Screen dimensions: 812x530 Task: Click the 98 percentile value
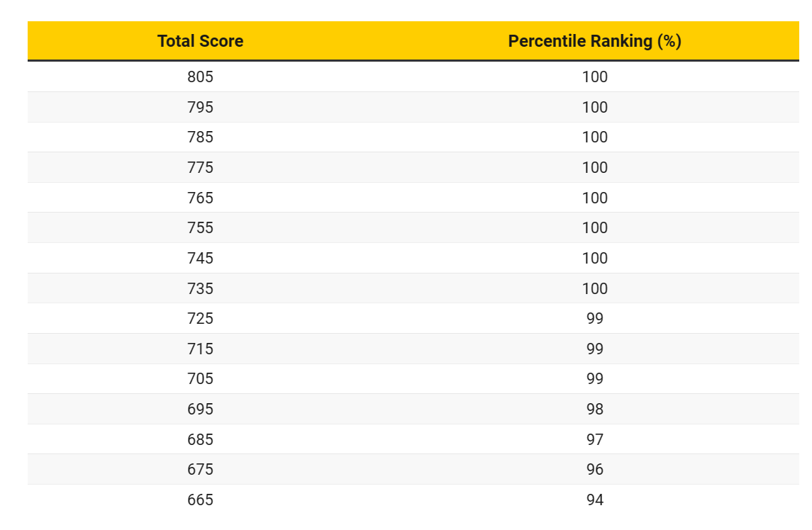click(x=595, y=409)
